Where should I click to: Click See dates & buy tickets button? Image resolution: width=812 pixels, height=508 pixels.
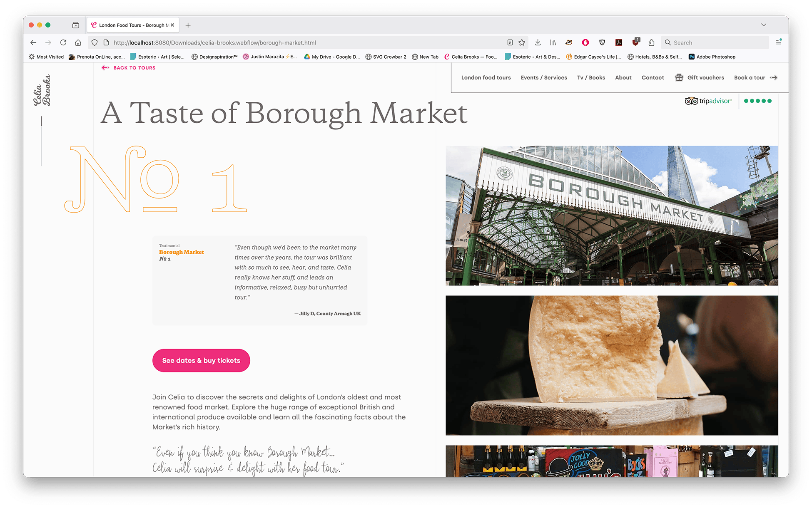pos(201,360)
